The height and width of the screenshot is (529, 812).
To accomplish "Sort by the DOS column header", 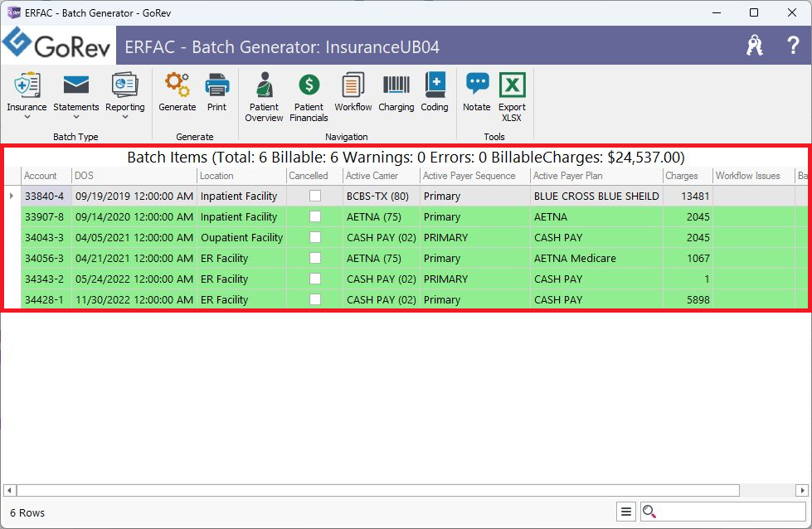I will pyautogui.click(x=134, y=176).
